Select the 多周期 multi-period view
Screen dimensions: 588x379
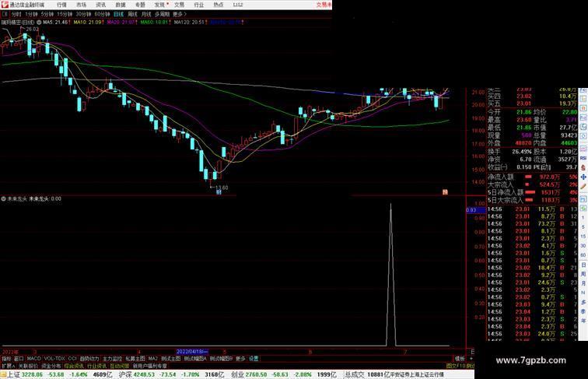pyautogui.click(x=162, y=14)
